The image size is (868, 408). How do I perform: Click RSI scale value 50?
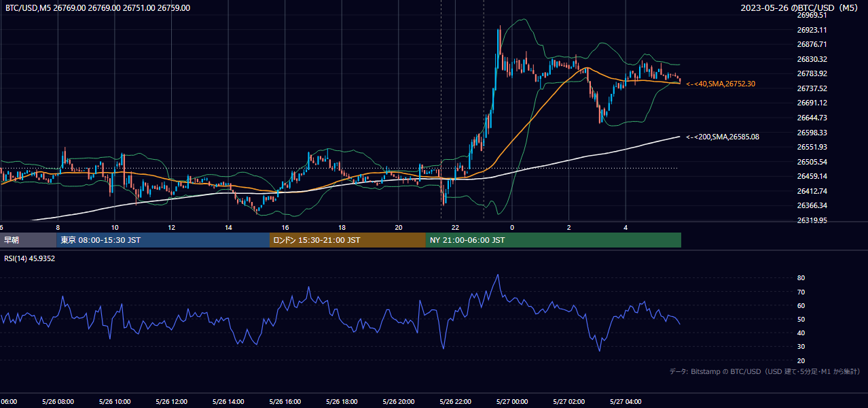click(x=801, y=319)
